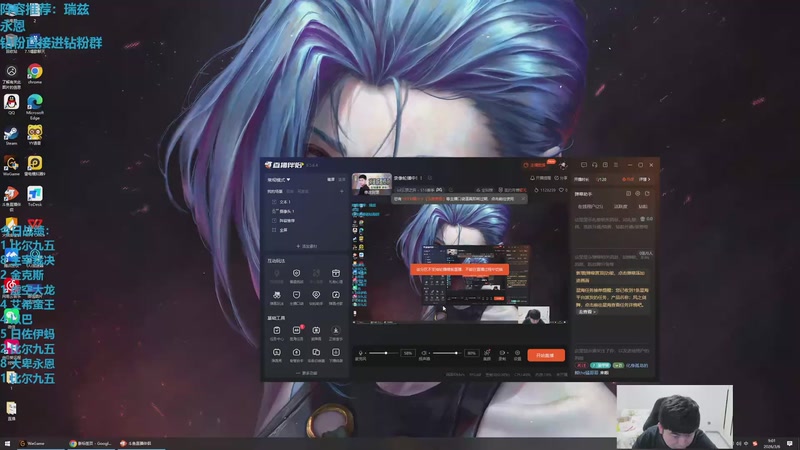Click the 去查看 button in the chat panel
Viewport: 800px width, 450px height.
coord(587,312)
